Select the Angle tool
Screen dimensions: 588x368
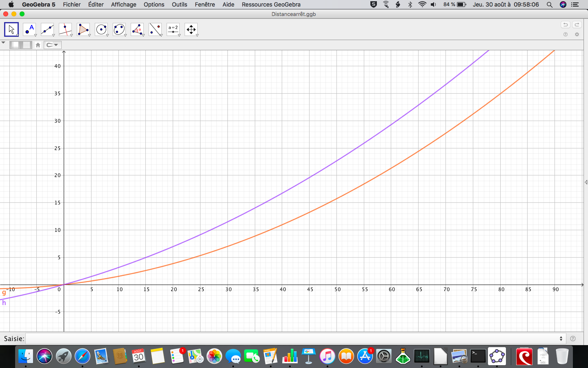point(137,29)
